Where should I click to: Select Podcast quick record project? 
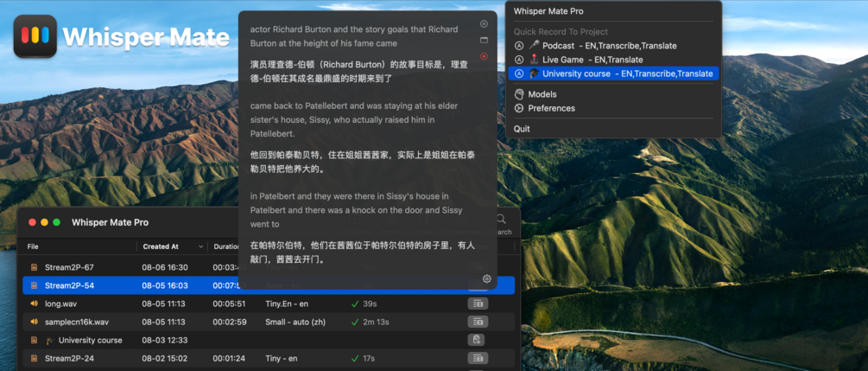(x=613, y=46)
